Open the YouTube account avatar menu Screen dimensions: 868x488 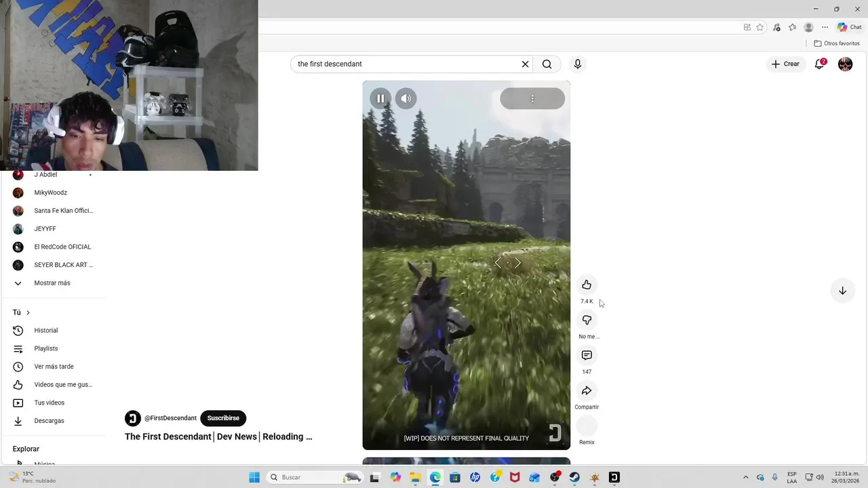pyautogui.click(x=845, y=64)
